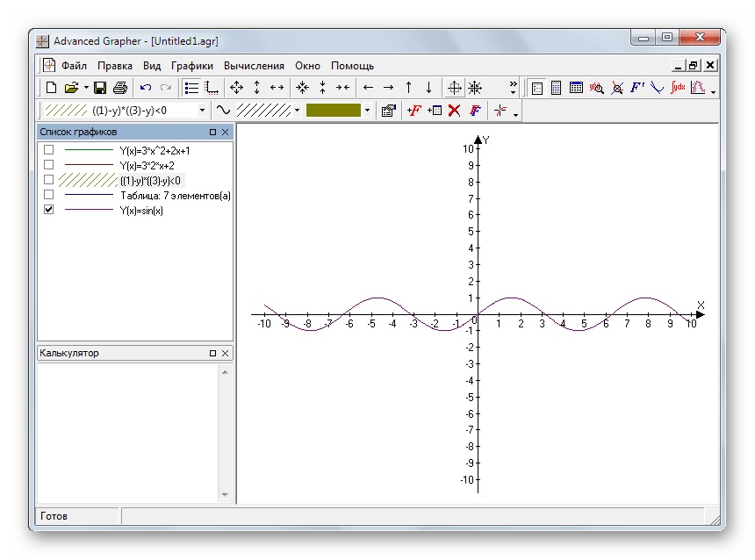Enable the Y(x)=3*x^2+2x+1 graph checkbox
The image size is (755, 560).
(x=48, y=150)
